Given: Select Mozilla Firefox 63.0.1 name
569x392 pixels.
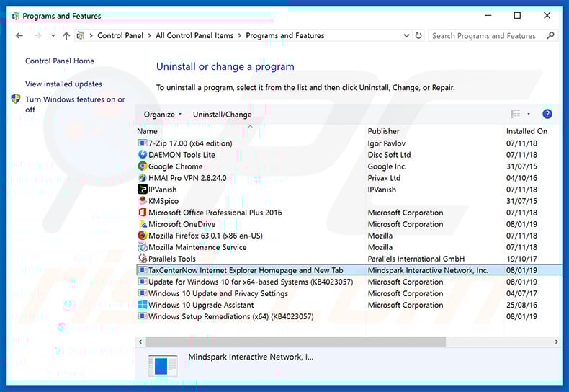Looking at the screenshot, I should (205, 236).
